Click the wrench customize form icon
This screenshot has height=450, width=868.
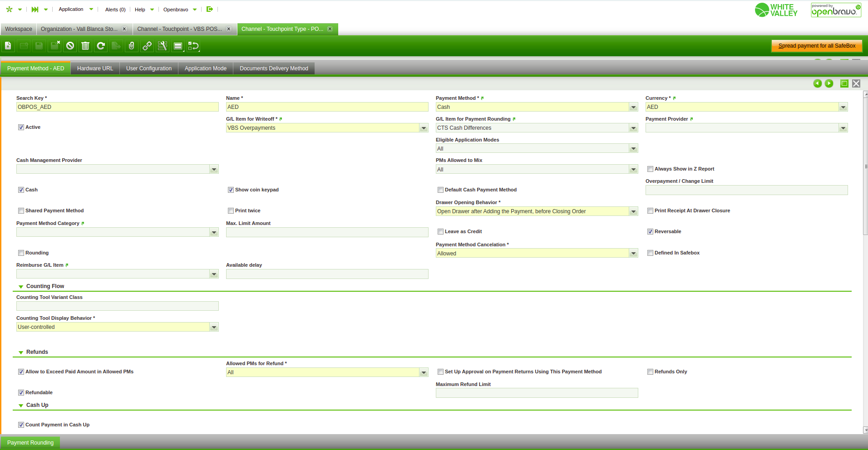pyautogui.click(x=163, y=46)
